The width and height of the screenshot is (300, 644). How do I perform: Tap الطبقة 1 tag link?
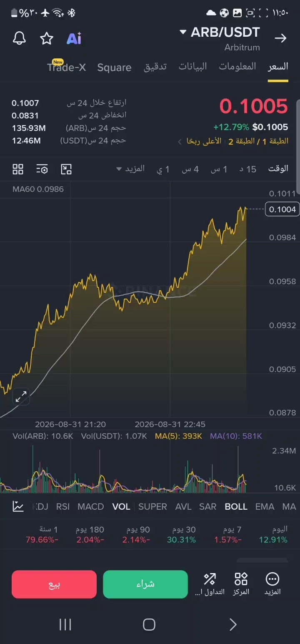click(275, 141)
